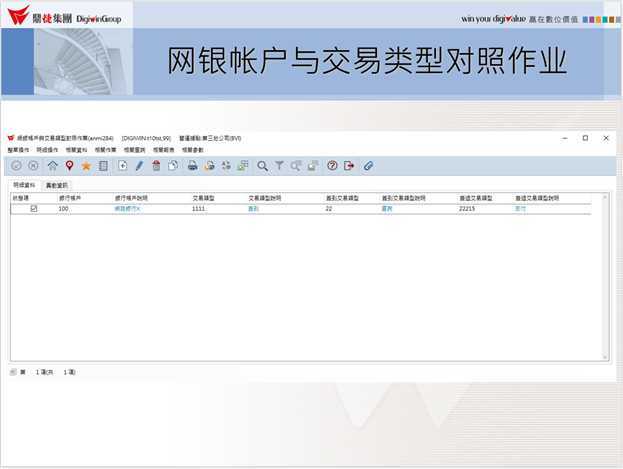Click the Digiwin Group logo
This screenshot has height=469, width=623.
[64, 16]
